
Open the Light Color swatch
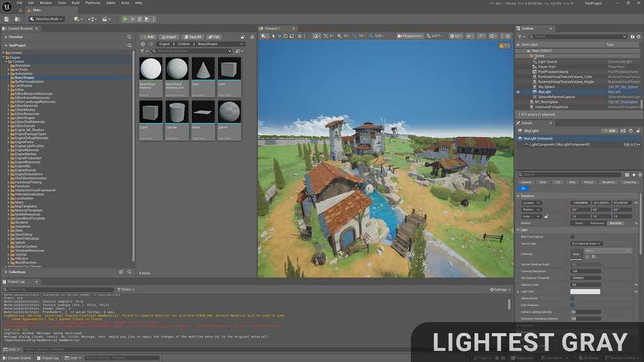pos(585,292)
